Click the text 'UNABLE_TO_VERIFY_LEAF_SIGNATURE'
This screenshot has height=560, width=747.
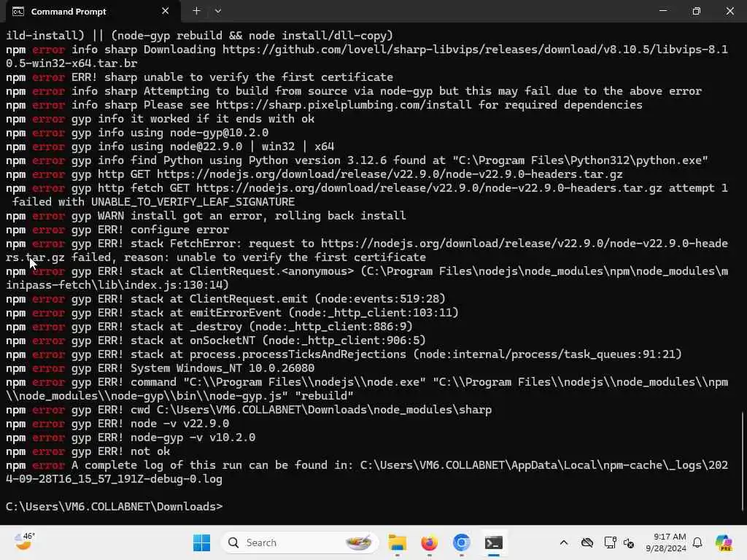click(193, 202)
